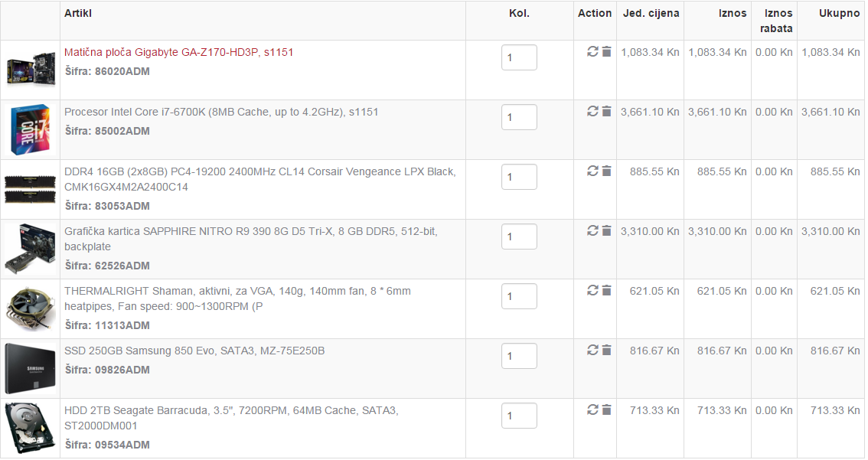Click quantity field for Gigabyte motherboard
Screen dimensions: 868x460
pos(519,57)
